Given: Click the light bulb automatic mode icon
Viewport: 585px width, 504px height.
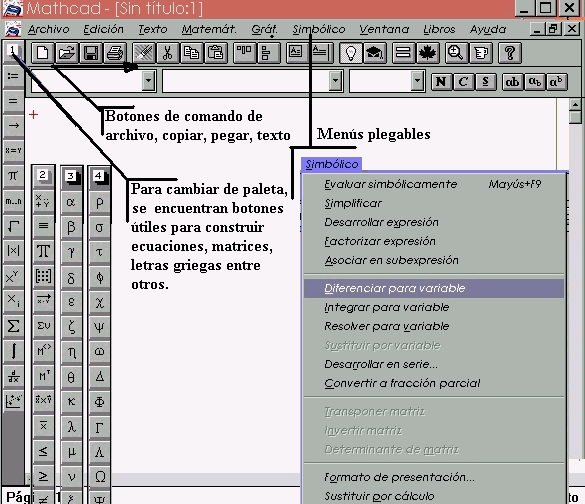Looking at the screenshot, I should [x=350, y=53].
